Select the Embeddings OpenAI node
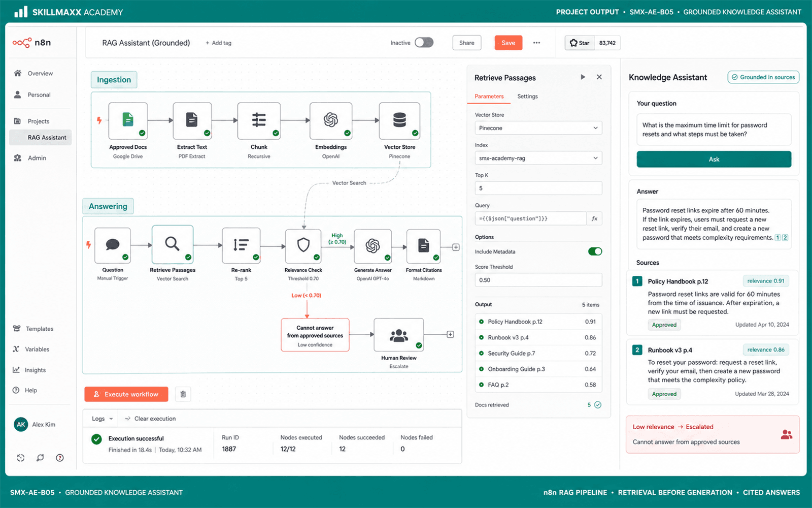Screen dimensions: 812x508 [x=331, y=121]
